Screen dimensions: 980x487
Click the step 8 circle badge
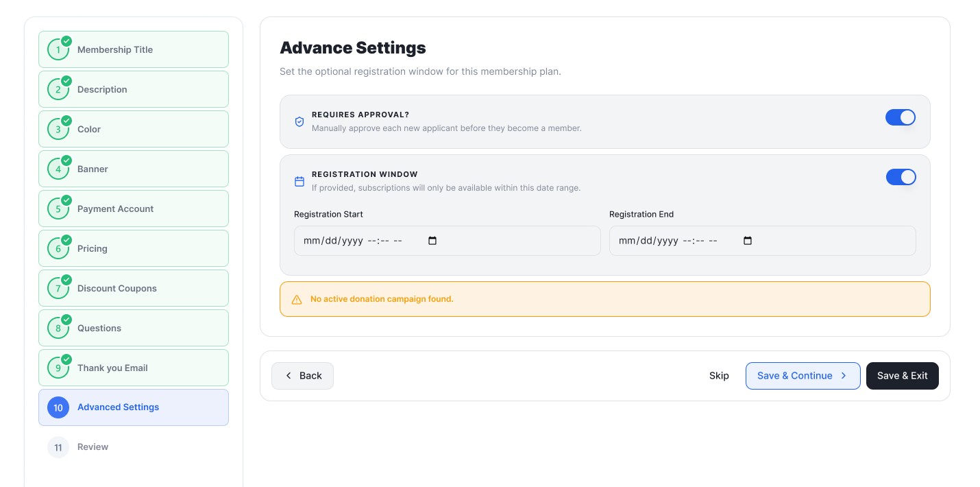pos(58,328)
